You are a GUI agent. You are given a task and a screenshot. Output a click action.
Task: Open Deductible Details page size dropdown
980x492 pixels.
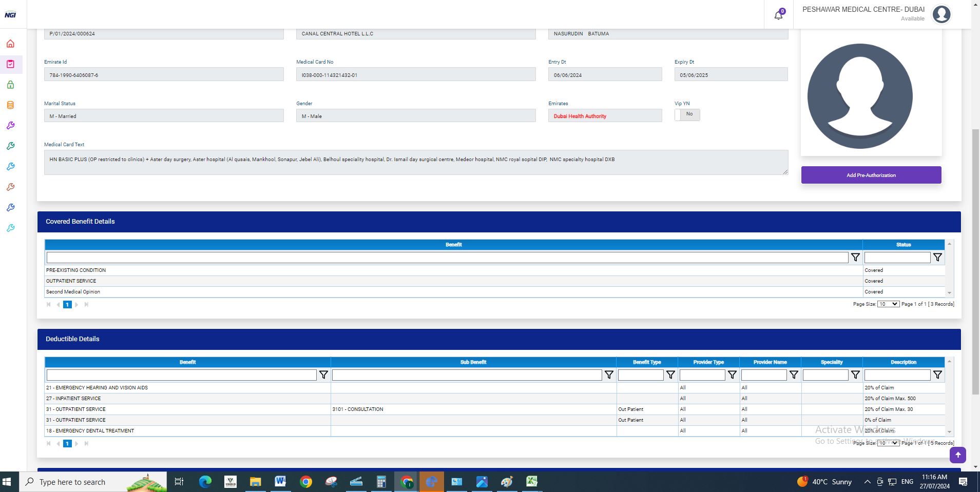point(888,443)
